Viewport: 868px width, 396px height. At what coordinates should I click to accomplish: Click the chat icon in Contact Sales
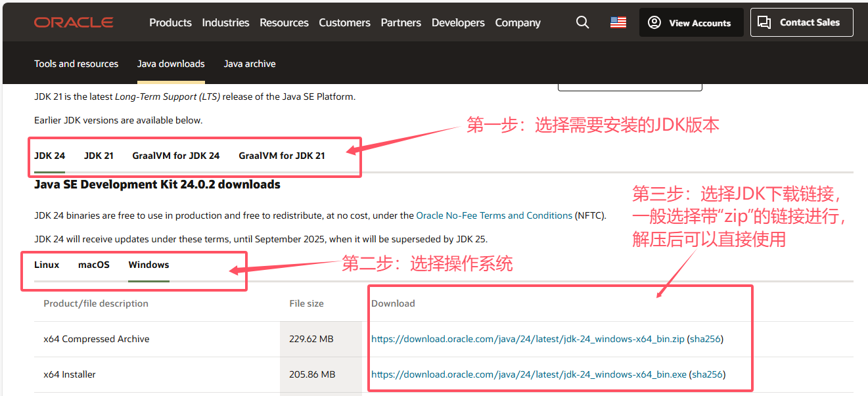pos(764,22)
